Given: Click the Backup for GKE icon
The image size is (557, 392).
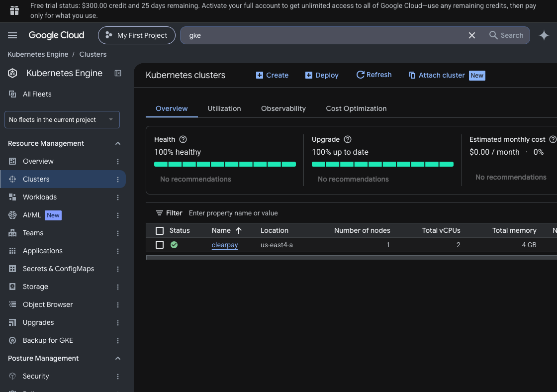Looking at the screenshot, I should tap(12, 340).
